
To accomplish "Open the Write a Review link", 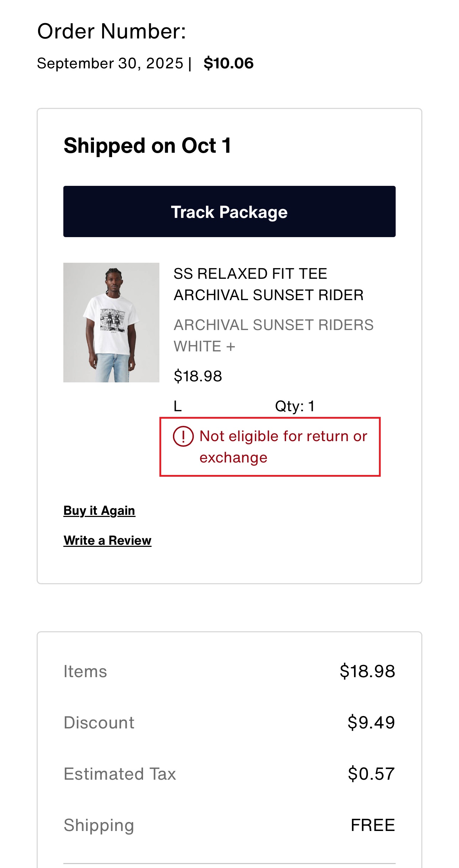I will [107, 540].
